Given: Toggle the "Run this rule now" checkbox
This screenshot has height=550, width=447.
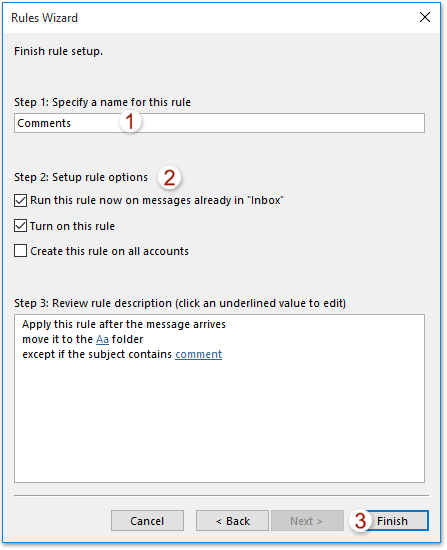Looking at the screenshot, I should pos(20,201).
